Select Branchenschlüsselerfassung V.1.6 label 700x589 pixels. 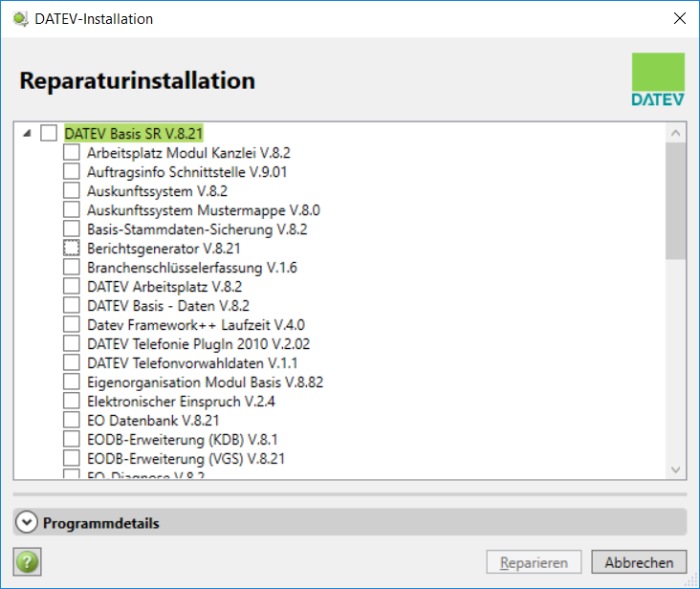coord(192,268)
